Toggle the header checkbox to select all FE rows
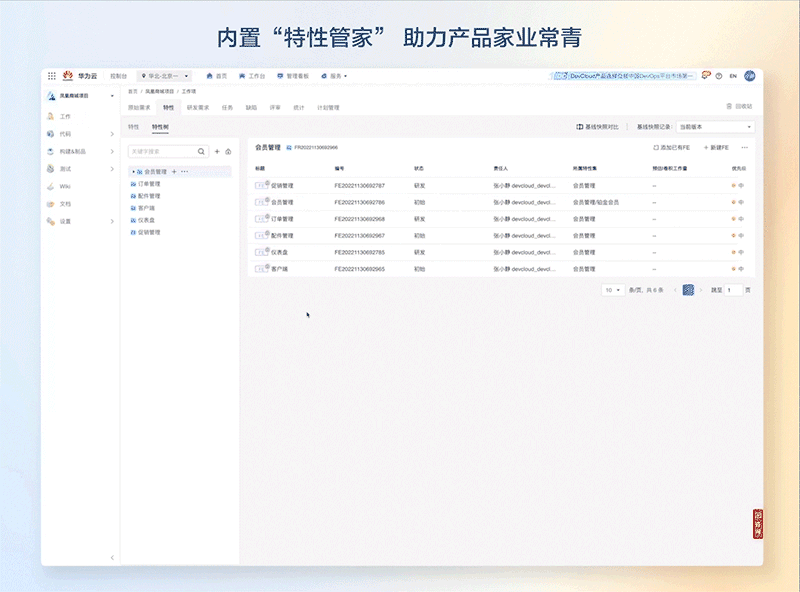This screenshot has width=800, height=592. pyautogui.click(x=254, y=166)
